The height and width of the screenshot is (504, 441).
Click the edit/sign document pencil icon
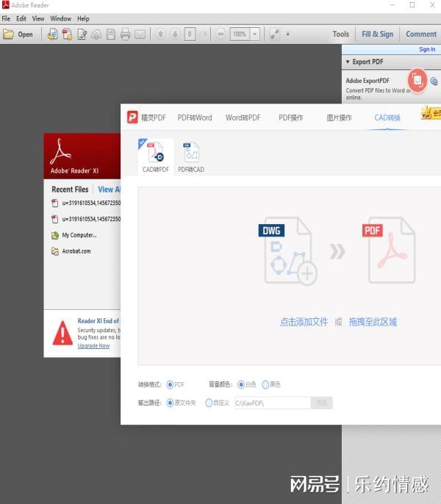pos(82,34)
